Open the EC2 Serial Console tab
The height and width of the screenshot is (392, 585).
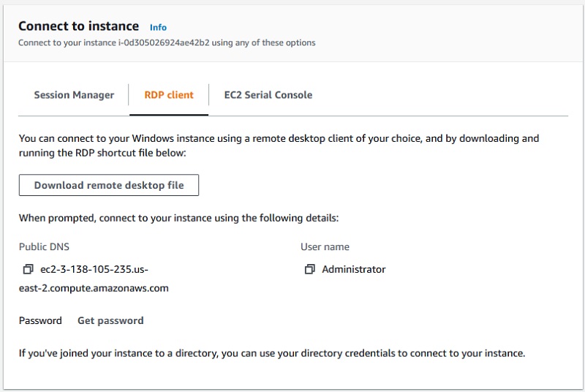268,95
